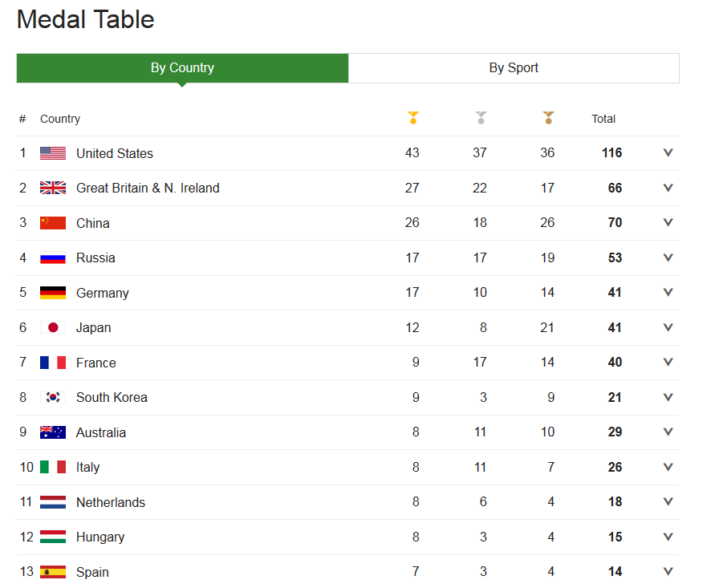The image size is (711, 588).
Task: Click the United States flag icon
Action: pos(51,152)
